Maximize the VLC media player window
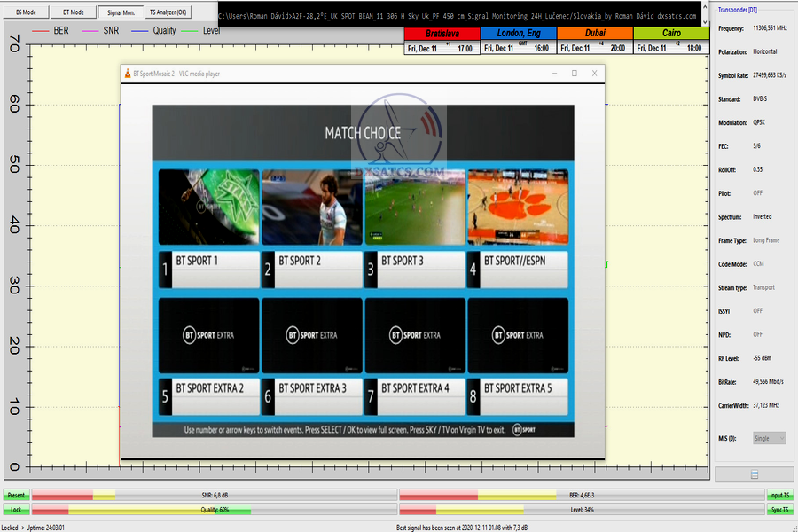This screenshot has width=798, height=532. pos(574,74)
